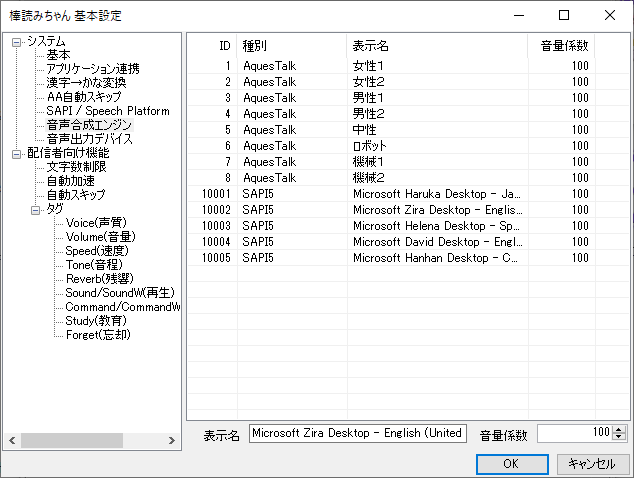Open アプリケーション連携 settings page
This screenshot has height=478, width=634.
(x=93, y=69)
